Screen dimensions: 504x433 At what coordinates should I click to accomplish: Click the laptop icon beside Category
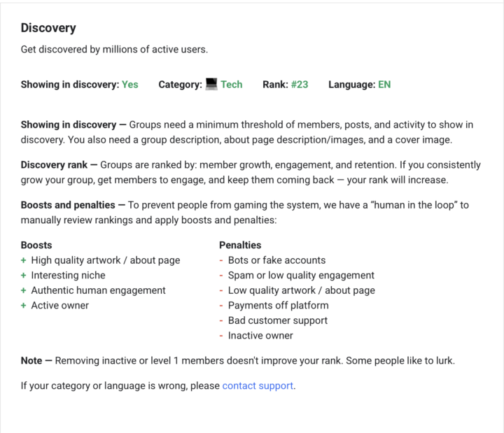pos(211,84)
